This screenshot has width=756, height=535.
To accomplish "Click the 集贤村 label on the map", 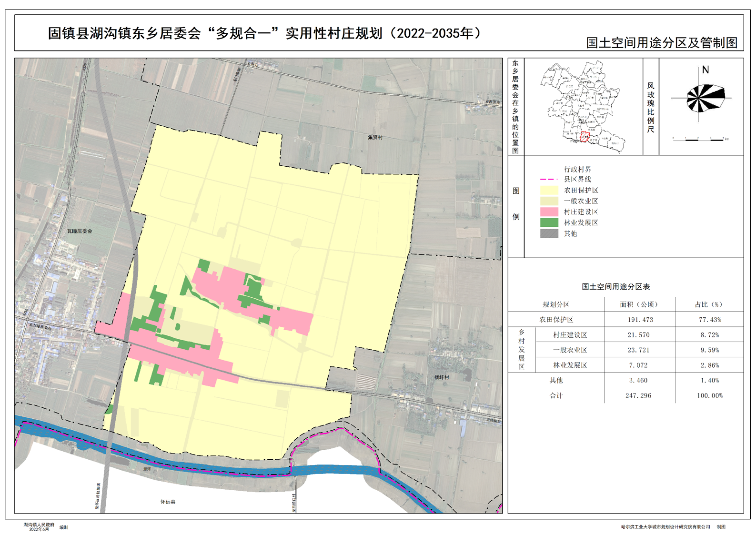I will click(375, 138).
